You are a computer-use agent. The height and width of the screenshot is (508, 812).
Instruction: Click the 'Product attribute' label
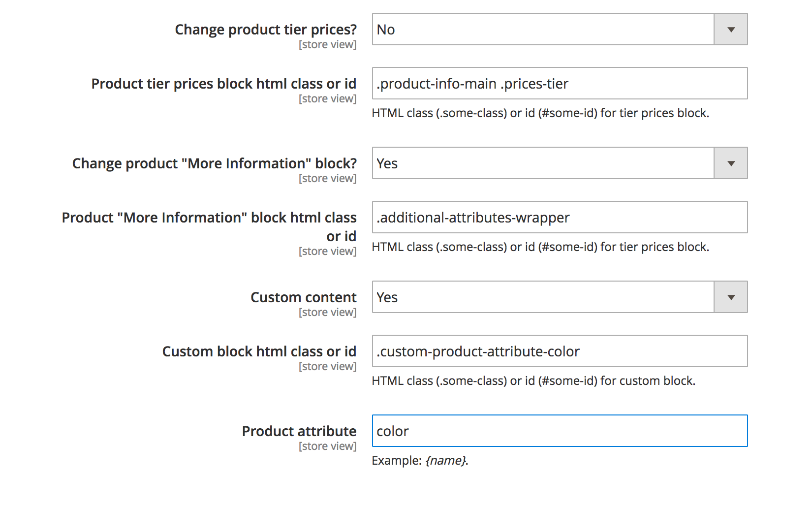(x=299, y=431)
